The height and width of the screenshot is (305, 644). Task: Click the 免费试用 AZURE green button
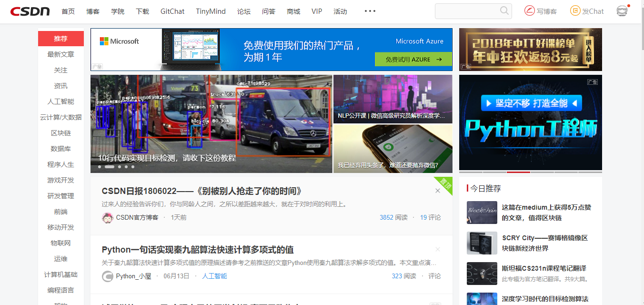413,59
